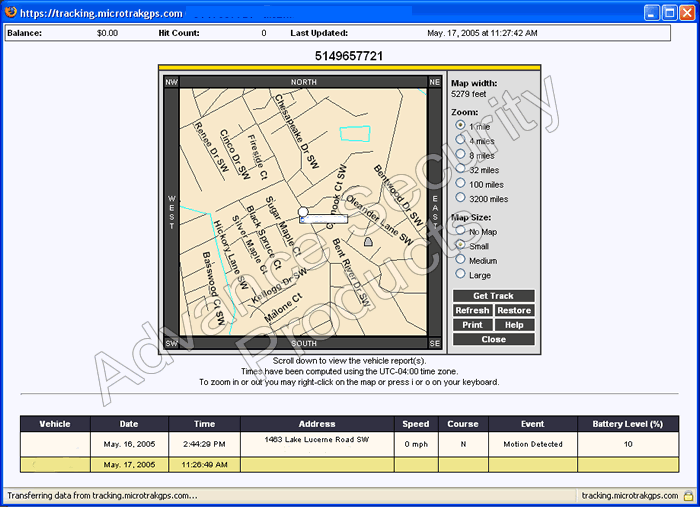Click the gray vehicle marker on the map
Image resolution: width=700 pixels, height=507 pixels.
[368, 242]
